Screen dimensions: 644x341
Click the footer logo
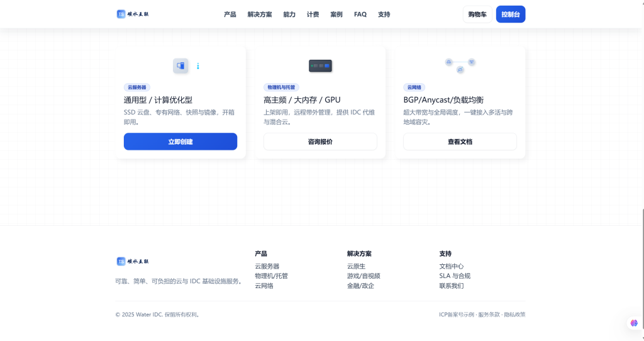pos(133,261)
